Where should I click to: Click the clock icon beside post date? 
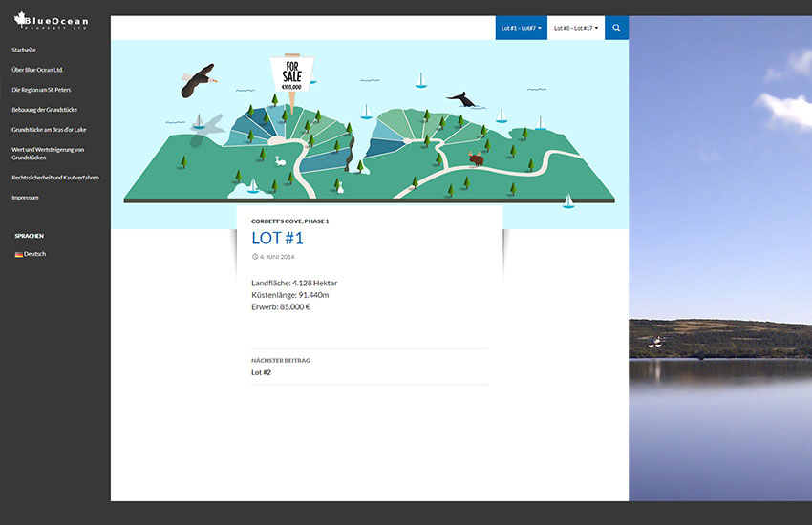tap(255, 257)
